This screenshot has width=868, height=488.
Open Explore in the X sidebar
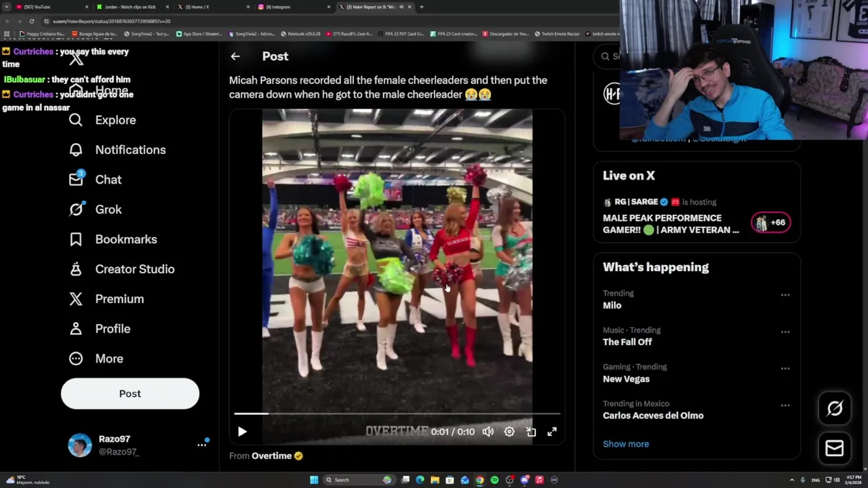coord(102,120)
